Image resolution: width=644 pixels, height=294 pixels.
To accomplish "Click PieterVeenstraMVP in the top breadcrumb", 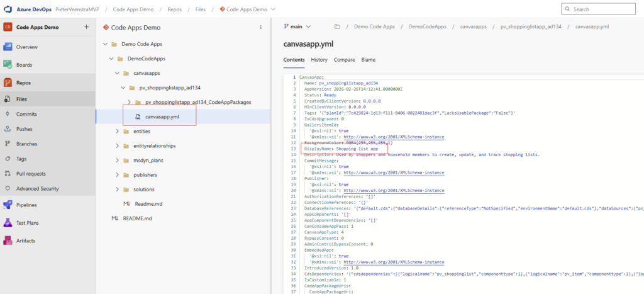I will click(x=77, y=9).
